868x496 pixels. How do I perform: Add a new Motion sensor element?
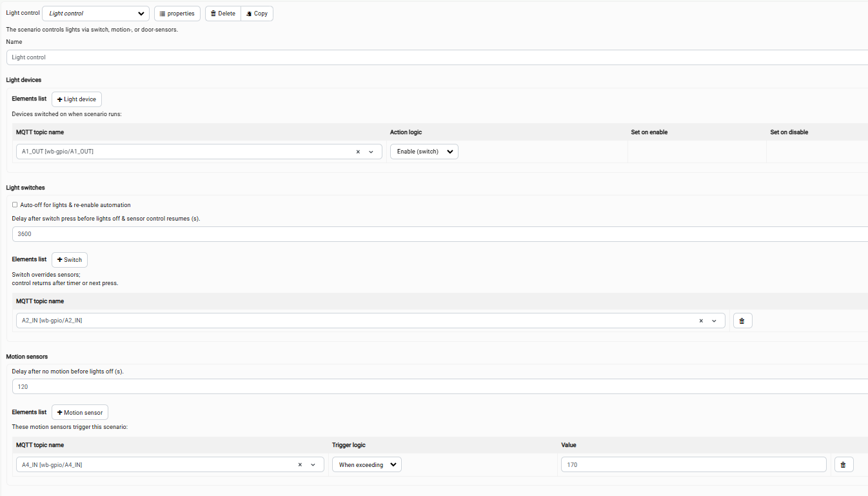coord(80,413)
